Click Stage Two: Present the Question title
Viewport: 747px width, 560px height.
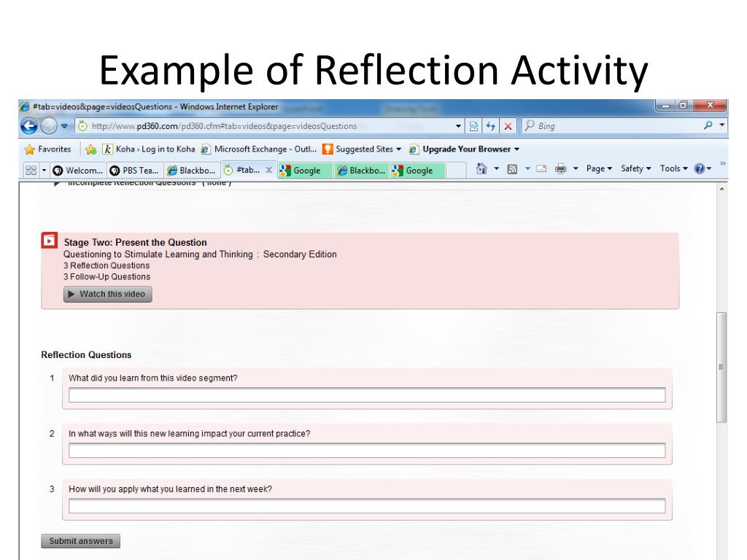click(135, 242)
